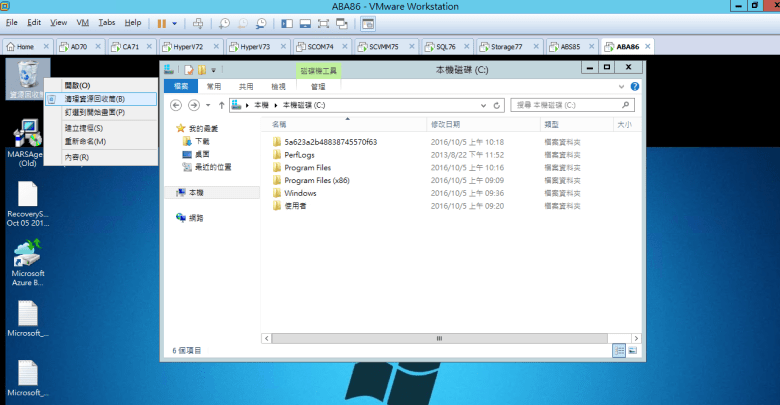Image resolution: width=780 pixels, height=405 pixels.
Task: Open the power options dropdown arrow
Action: 175,22
